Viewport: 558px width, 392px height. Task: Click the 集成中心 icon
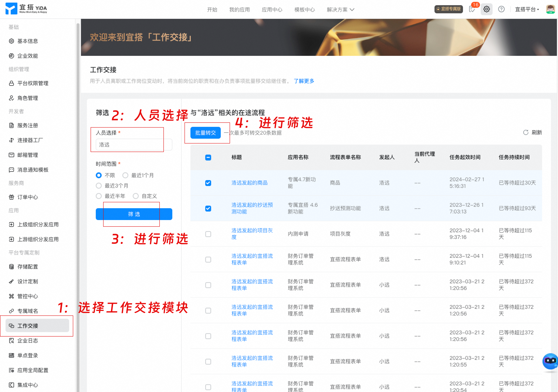[x=11, y=385]
